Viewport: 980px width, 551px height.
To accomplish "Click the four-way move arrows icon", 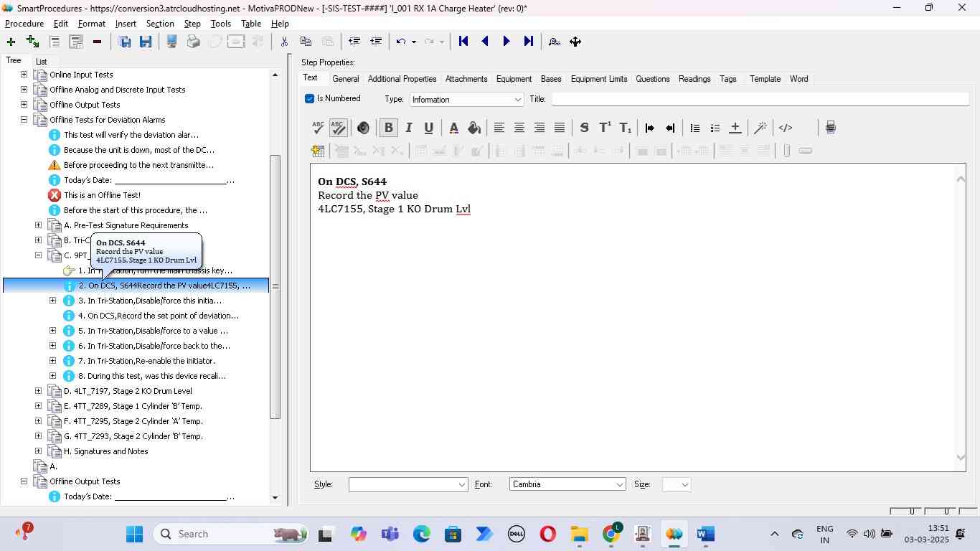I will tap(575, 42).
